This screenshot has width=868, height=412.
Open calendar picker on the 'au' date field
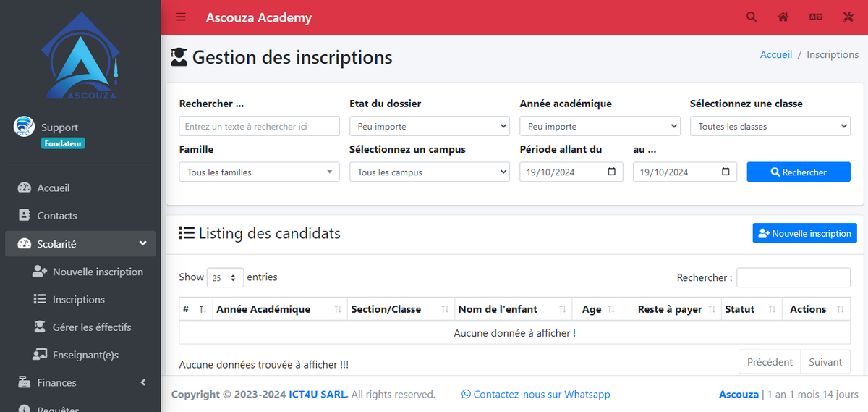click(726, 172)
